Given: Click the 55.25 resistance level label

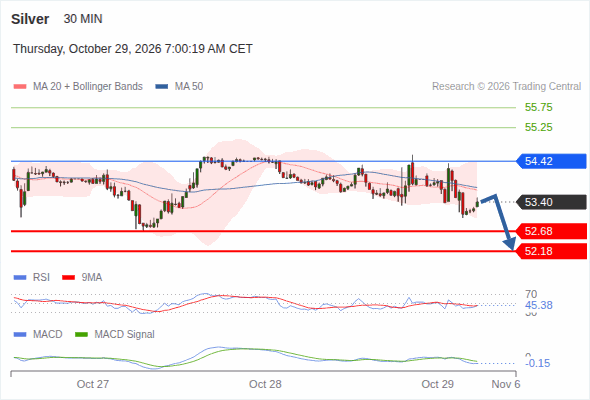Looking at the screenshot, I should [538, 127].
